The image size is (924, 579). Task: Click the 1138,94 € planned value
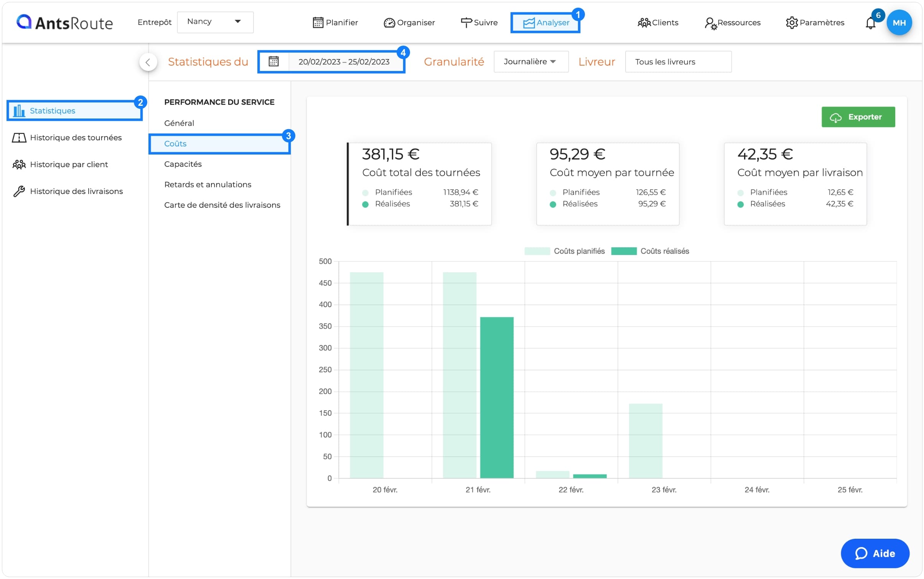[460, 192]
